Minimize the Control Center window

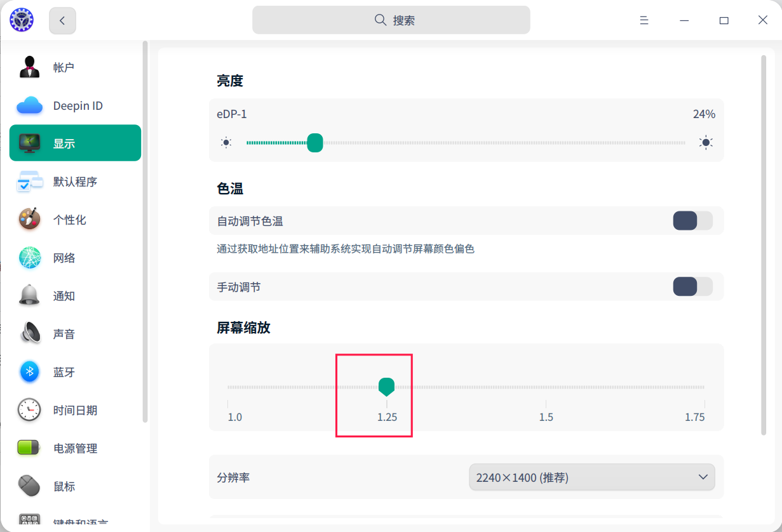(x=684, y=20)
